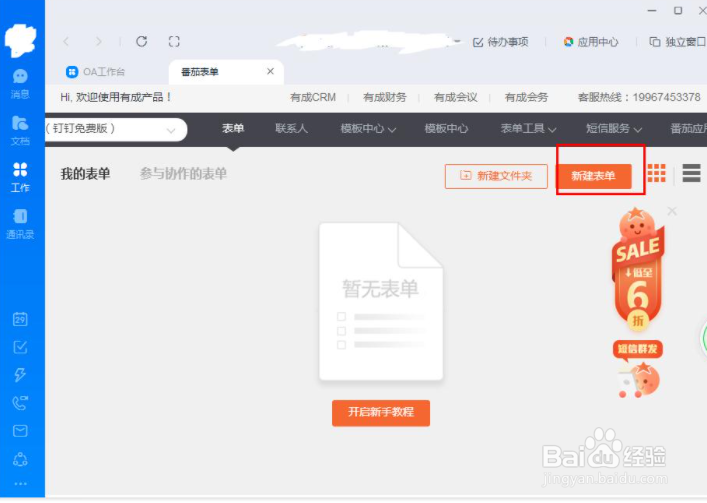This screenshot has width=707, height=503.
Task: Switch to 参与协作的表单 tab
Action: click(183, 174)
